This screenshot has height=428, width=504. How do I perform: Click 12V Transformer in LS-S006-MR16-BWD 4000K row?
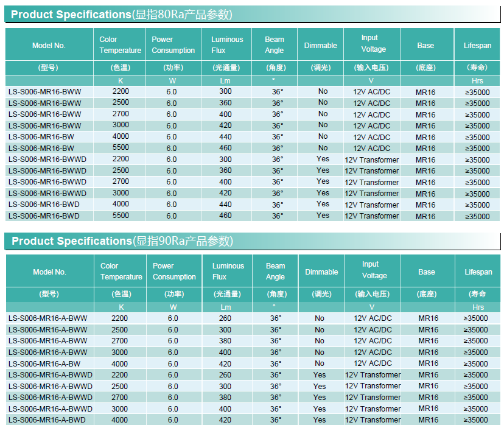(371, 205)
